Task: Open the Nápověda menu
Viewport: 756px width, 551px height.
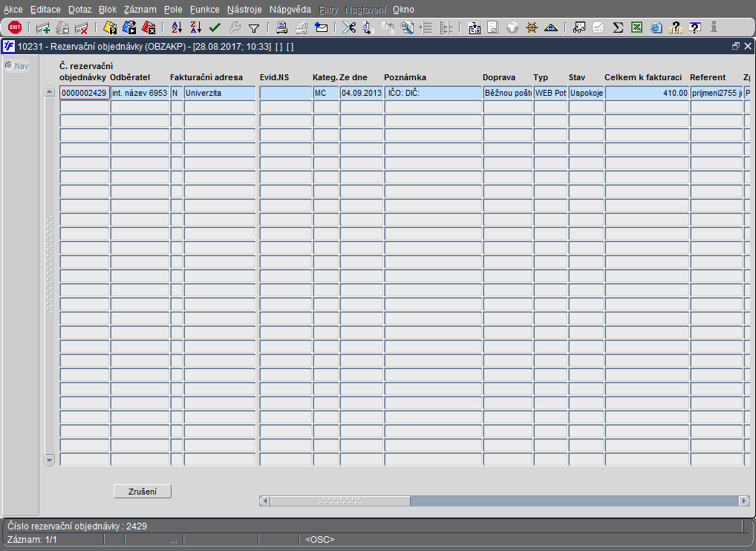Action: (290, 10)
